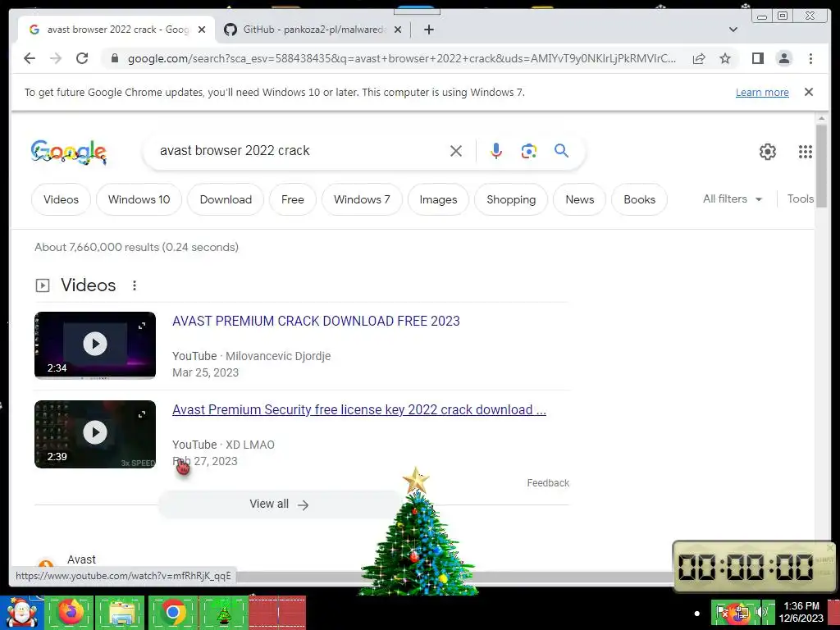Viewport: 840px width, 630px height.
Task: Search by image with Lens icon
Action: coord(529,151)
